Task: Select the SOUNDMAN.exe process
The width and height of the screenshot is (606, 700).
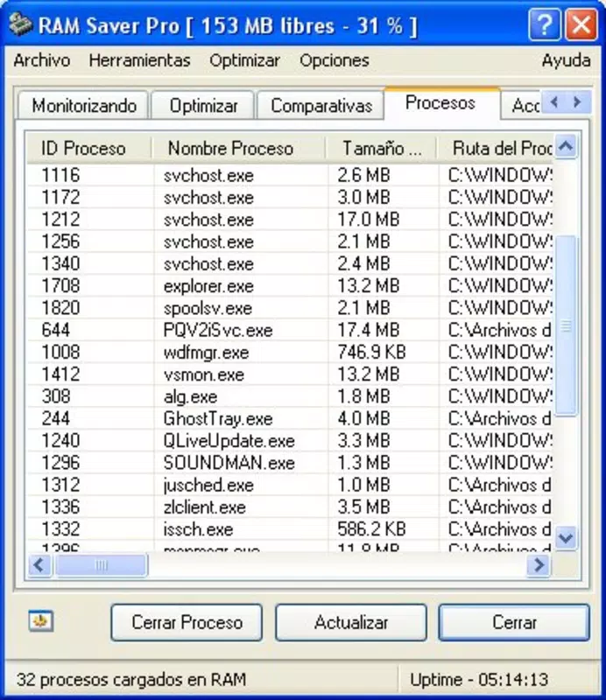Action: pos(290,463)
